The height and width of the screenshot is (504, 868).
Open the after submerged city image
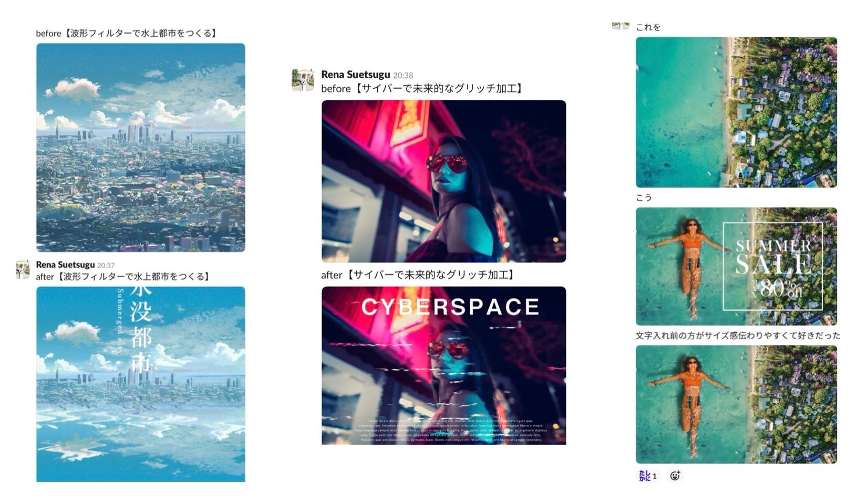pos(141,384)
